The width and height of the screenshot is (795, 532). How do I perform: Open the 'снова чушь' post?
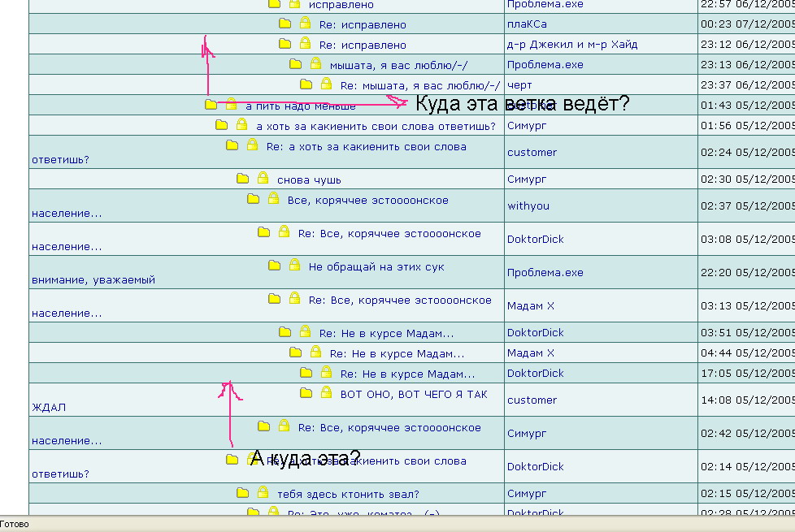point(309,179)
